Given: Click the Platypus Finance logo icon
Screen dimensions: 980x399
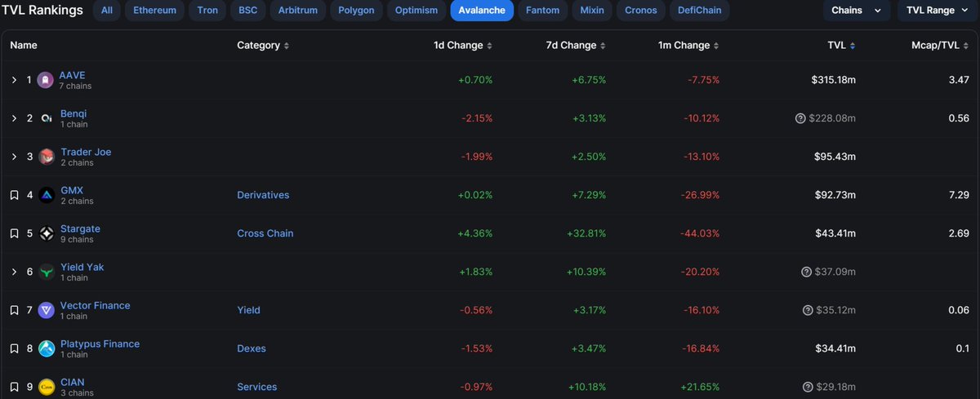Looking at the screenshot, I should 46,348.
